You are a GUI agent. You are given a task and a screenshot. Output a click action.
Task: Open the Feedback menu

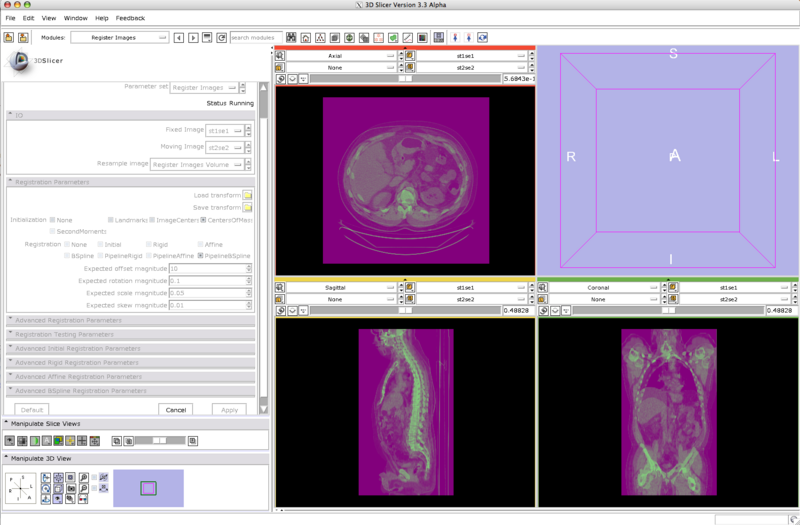pyautogui.click(x=130, y=18)
